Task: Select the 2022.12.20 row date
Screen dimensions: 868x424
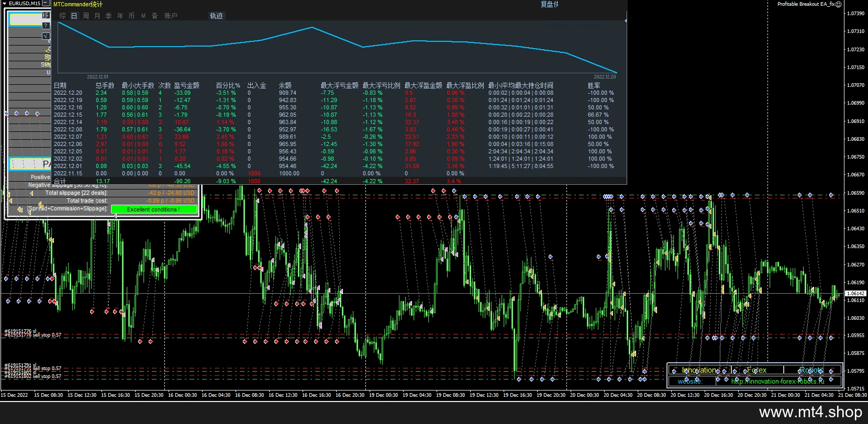Action: [x=68, y=93]
